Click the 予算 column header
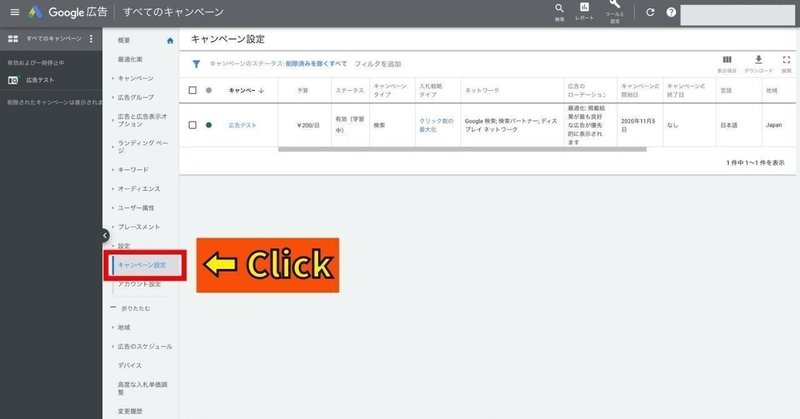 point(303,90)
